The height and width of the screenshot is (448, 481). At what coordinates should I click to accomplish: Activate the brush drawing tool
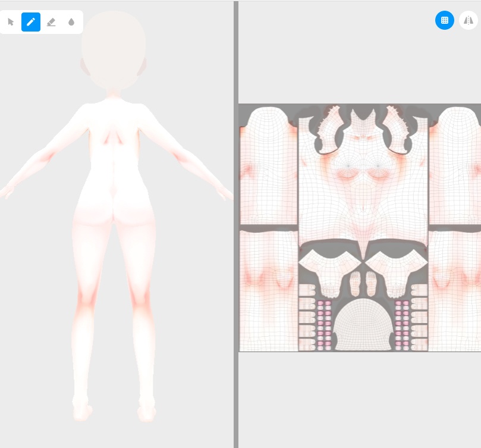click(x=31, y=22)
